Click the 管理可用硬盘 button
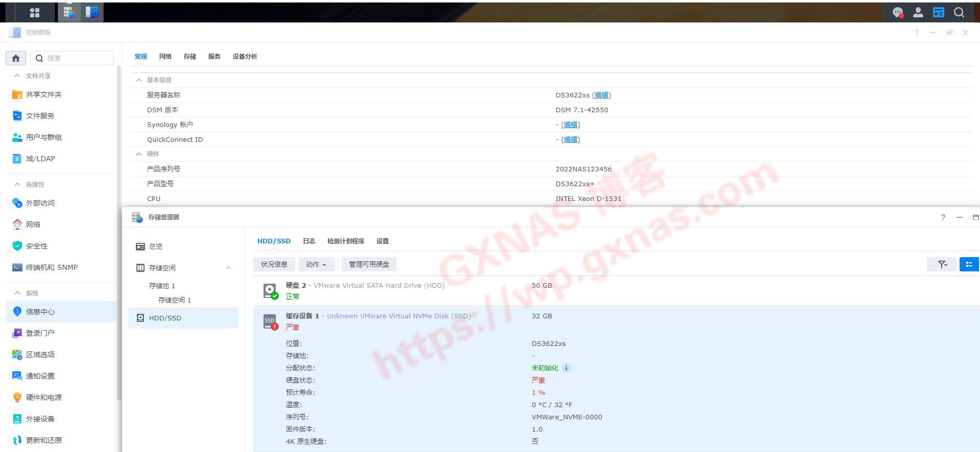Viewport: 980px width, 452px height. [369, 264]
